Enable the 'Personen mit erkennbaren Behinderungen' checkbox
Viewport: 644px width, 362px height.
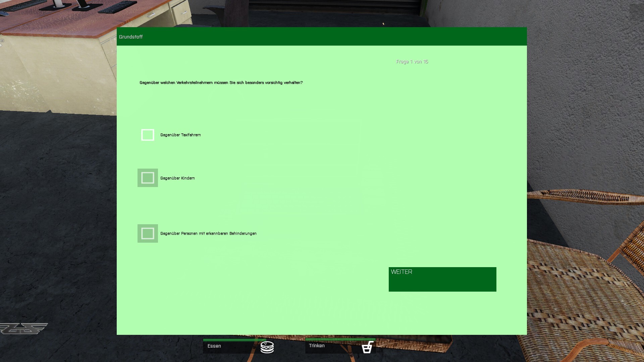tap(148, 233)
